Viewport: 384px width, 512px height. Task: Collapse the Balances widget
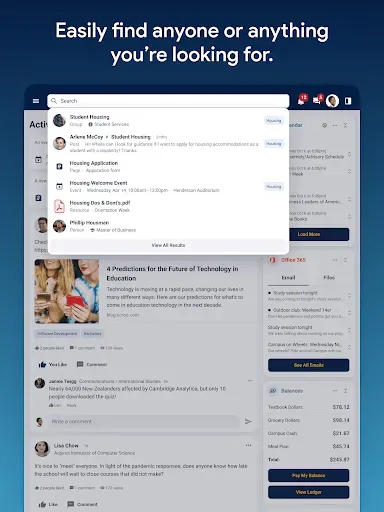coord(346,391)
